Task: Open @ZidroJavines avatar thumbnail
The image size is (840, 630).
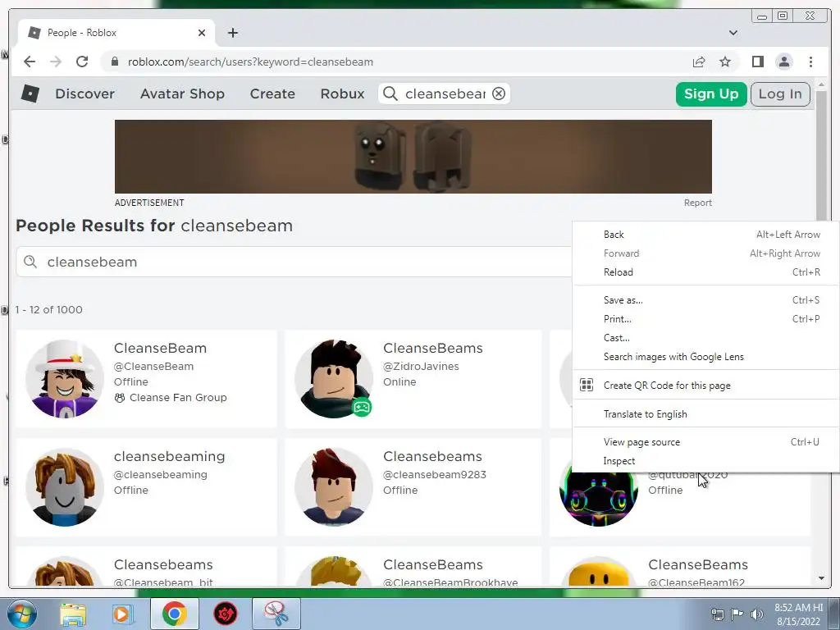Action: (x=334, y=378)
